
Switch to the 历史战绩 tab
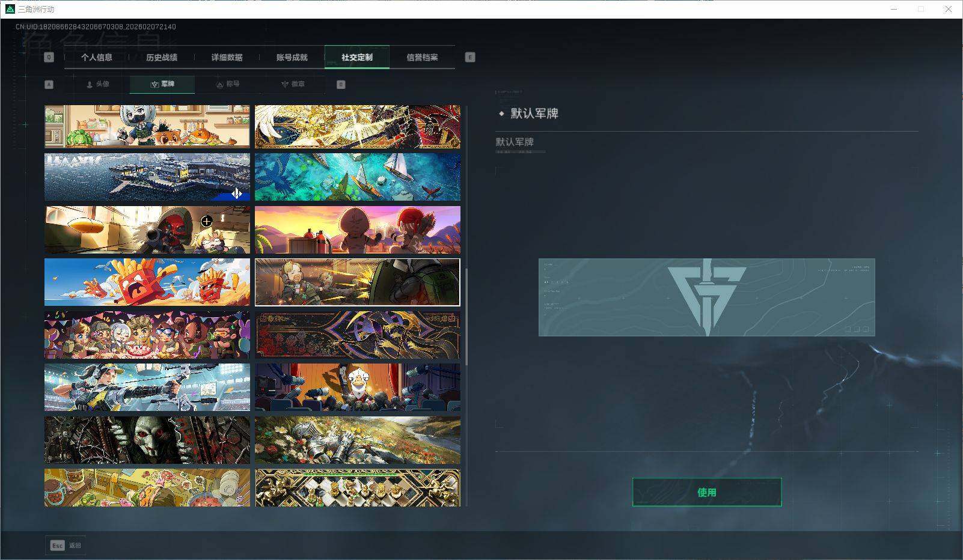point(162,57)
